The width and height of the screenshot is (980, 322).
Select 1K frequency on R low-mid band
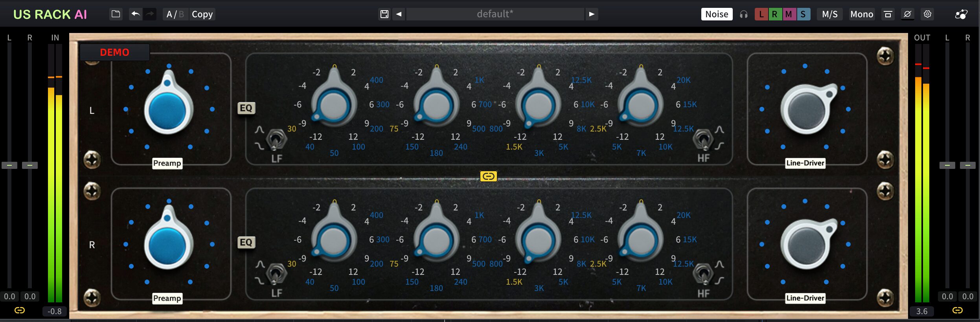[x=479, y=215]
